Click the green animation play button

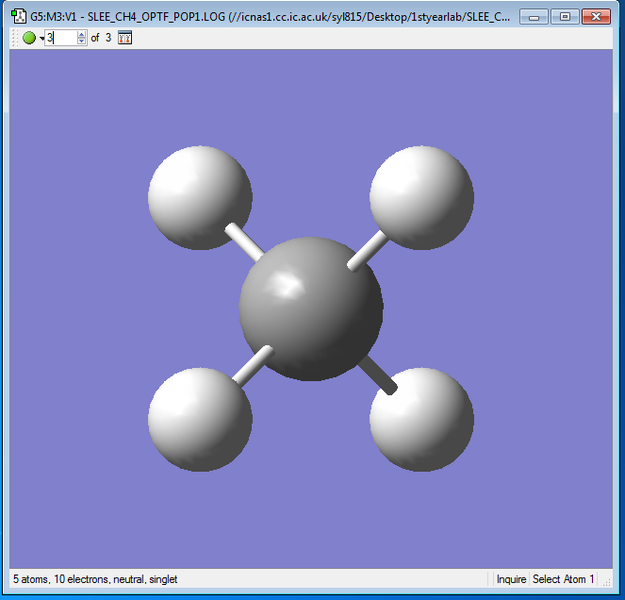point(29,38)
